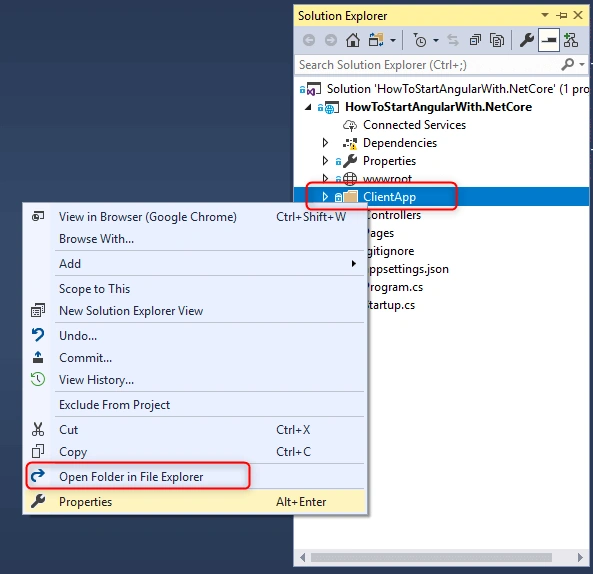Click the blue Undo arrow icon
The image size is (593, 574).
coord(38,335)
